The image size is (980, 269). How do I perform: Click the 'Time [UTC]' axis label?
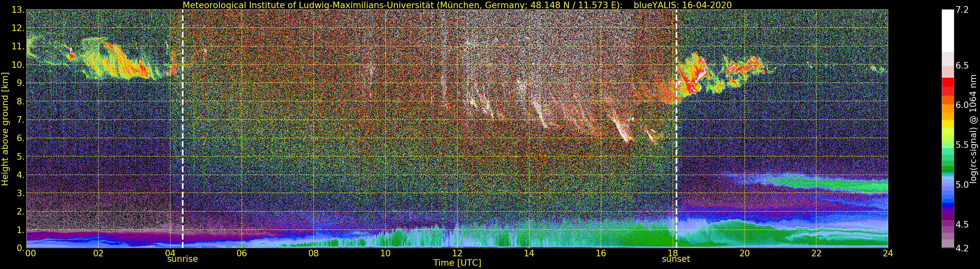click(457, 263)
